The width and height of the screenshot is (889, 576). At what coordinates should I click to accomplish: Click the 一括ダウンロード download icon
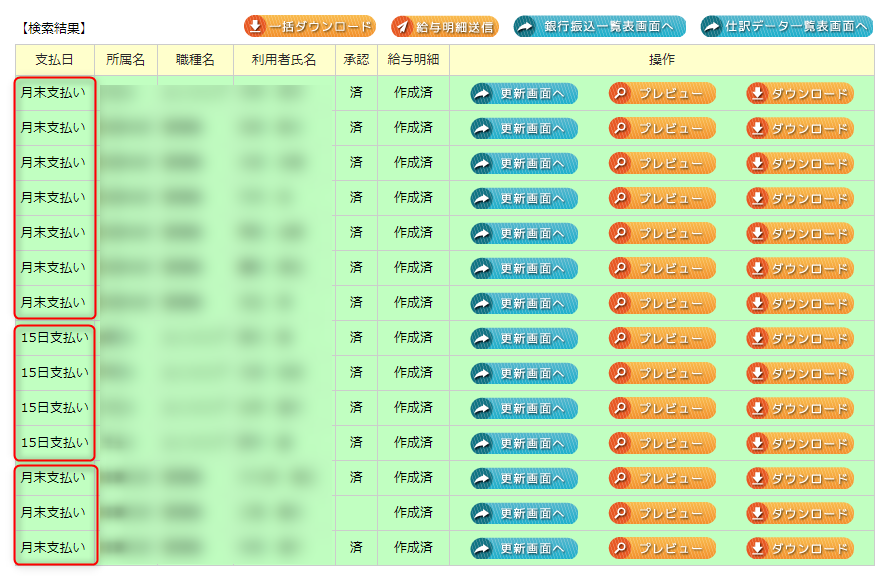click(256, 27)
